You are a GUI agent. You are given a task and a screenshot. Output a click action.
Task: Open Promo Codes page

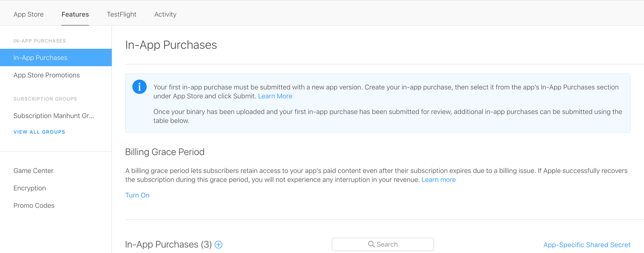(x=34, y=206)
